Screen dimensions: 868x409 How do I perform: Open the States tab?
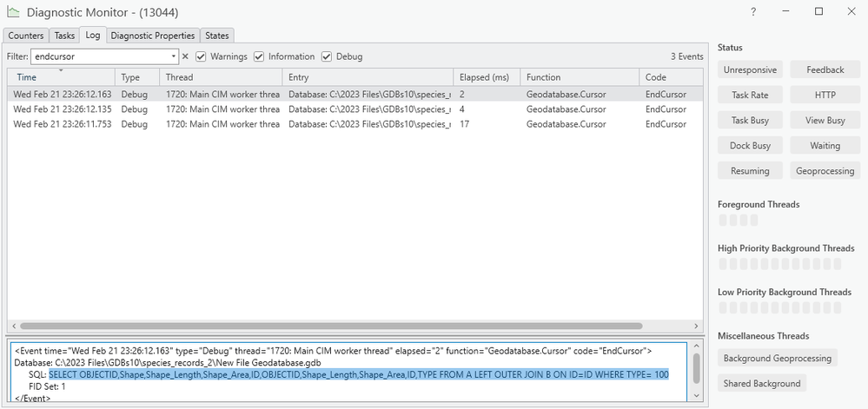pos(217,36)
